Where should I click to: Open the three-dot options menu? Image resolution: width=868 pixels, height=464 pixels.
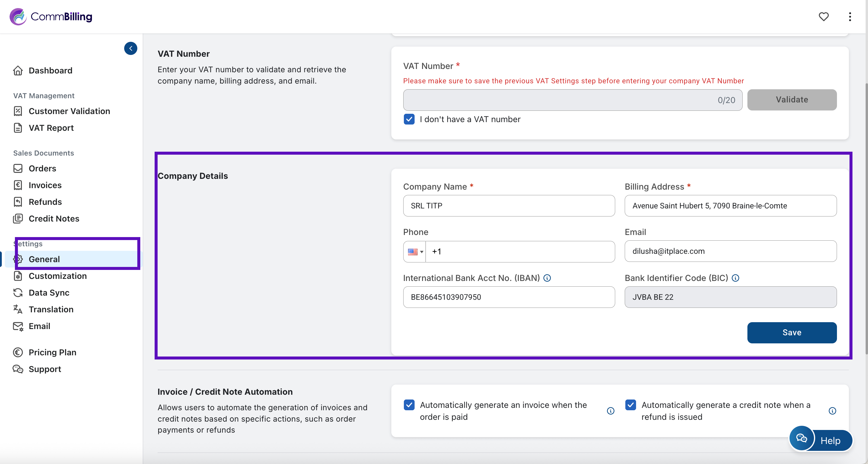850,16
